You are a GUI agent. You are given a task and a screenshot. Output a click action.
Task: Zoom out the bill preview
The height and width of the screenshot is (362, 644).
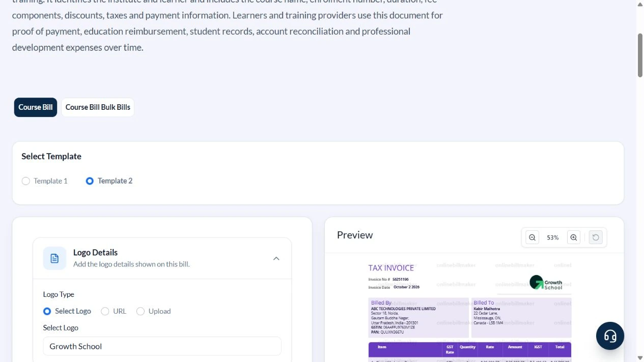click(x=532, y=237)
